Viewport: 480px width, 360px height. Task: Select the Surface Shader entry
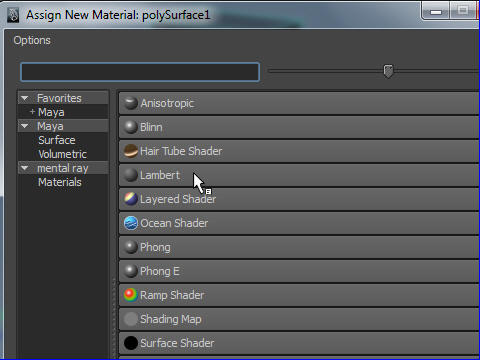[x=299, y=343]
